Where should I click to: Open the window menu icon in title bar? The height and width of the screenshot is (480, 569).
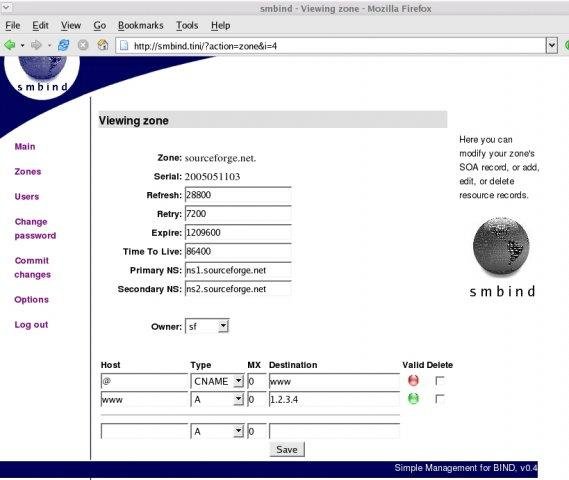7,7
